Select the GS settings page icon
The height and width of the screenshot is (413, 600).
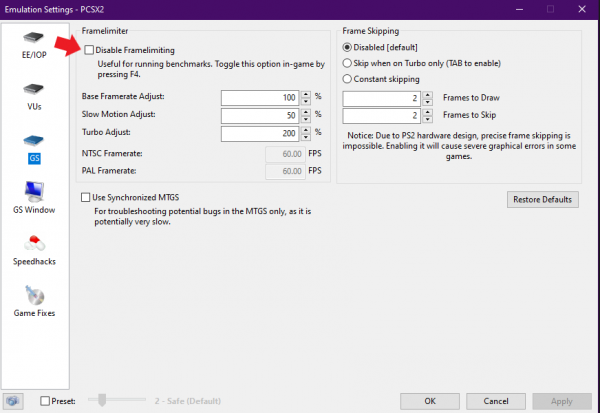(x=35, y=152)
